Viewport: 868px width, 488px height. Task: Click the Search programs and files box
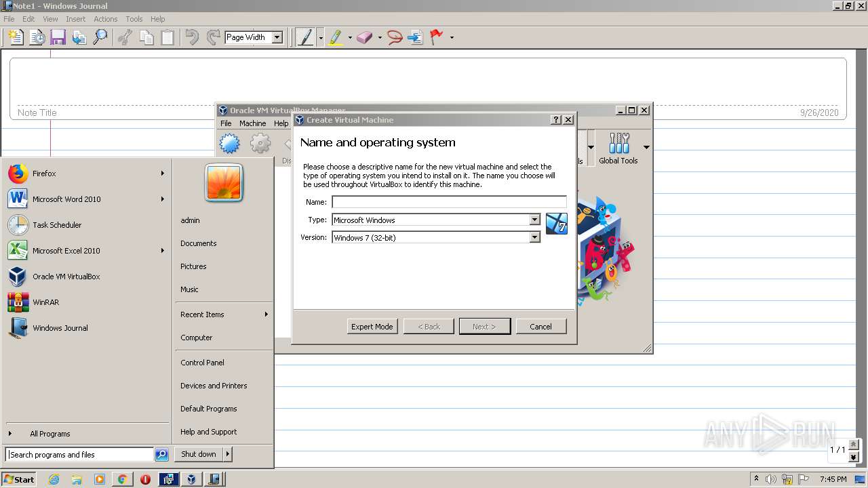(79, 455)
